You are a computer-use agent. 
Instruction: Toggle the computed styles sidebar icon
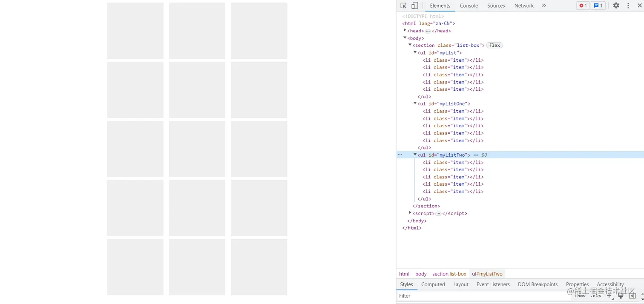[x=632, y=295]
